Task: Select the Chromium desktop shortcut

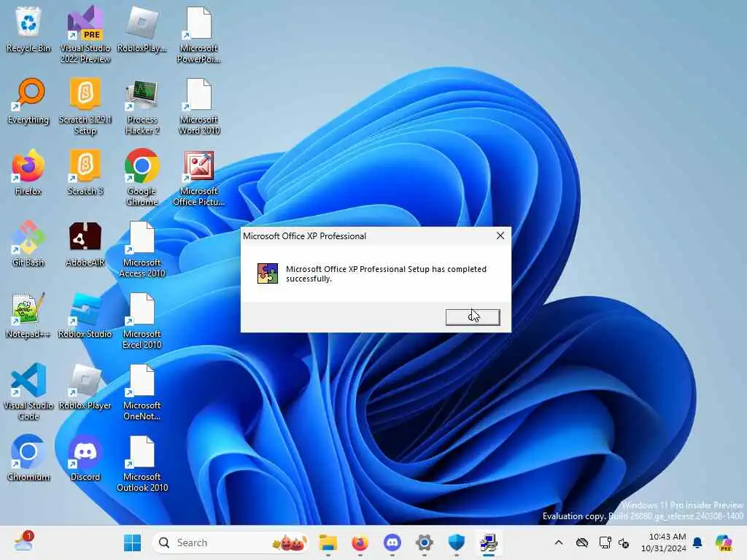Action: point(28,458)
